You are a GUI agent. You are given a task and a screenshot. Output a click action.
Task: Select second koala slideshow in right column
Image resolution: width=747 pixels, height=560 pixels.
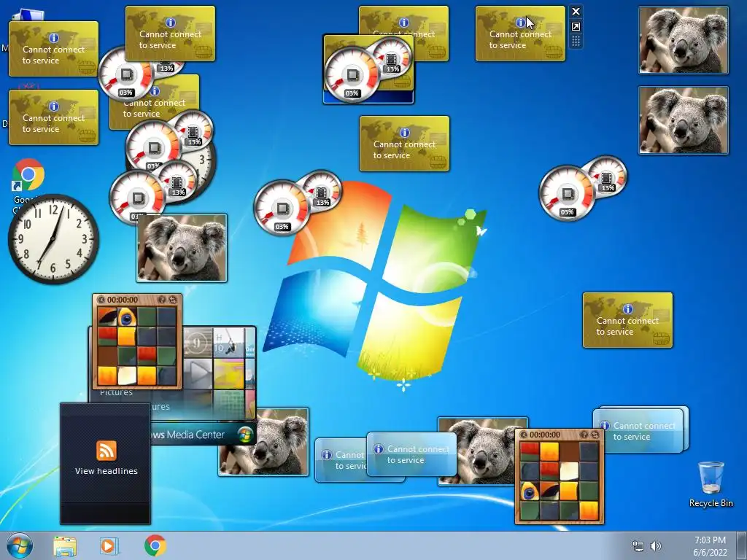[683, 120]
